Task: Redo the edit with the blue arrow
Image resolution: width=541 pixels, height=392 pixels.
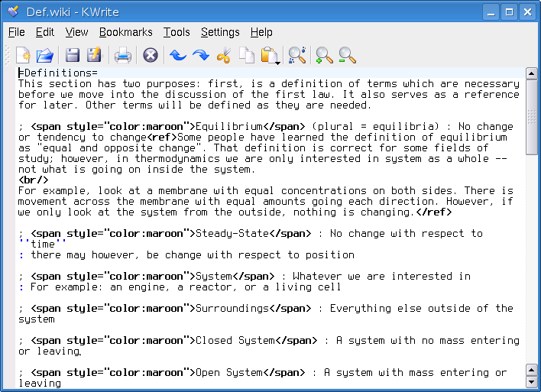Action: coord(201,55)
